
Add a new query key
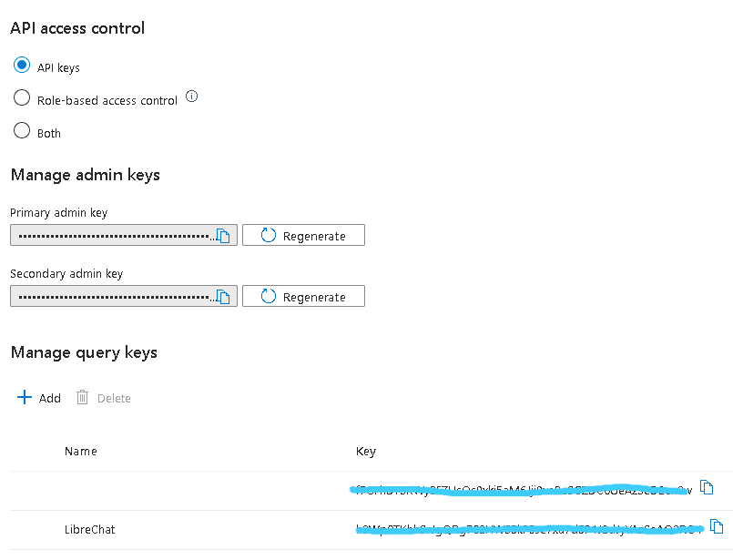pos(39,398)
